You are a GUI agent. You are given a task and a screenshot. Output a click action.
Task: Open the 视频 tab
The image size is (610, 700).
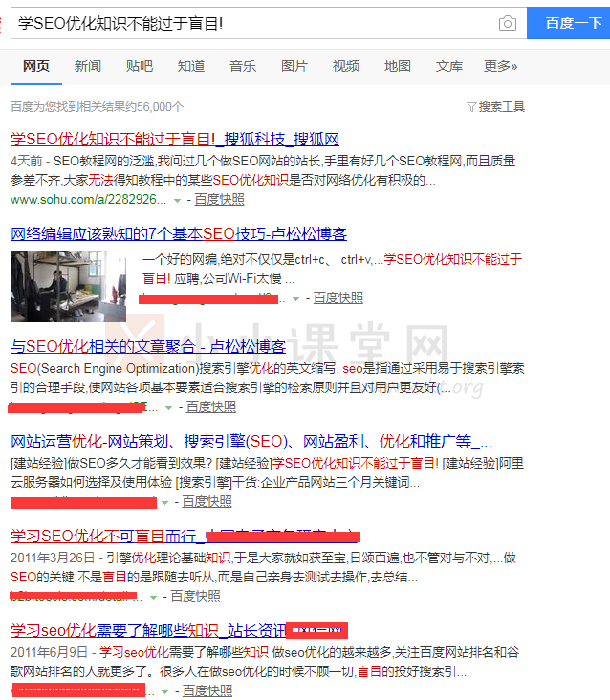tap(346, 66)
